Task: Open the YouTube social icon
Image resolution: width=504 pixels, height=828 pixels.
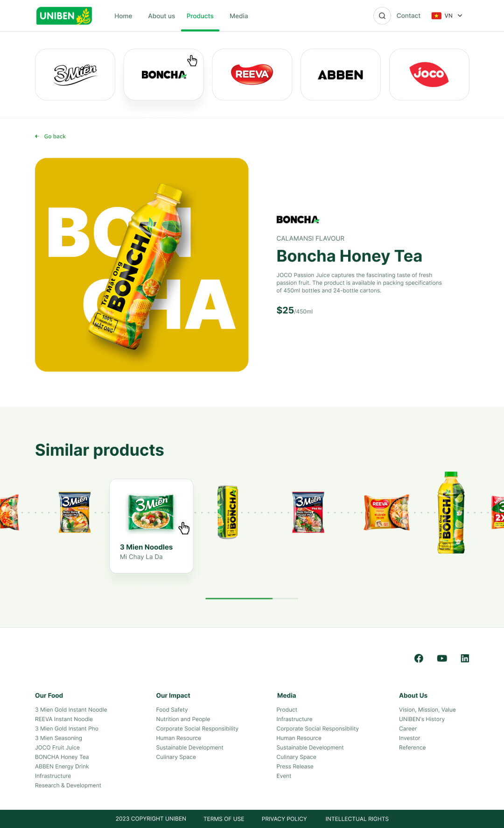Action: point(442,658)
